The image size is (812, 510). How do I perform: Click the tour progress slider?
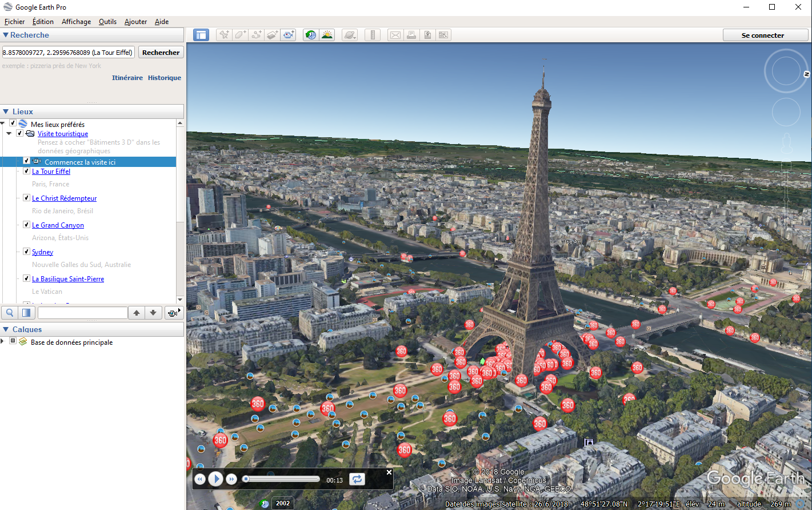click(x=281, y=479)
